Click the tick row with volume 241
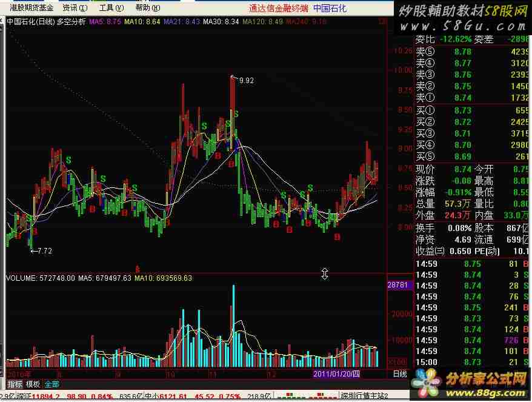This screenshot has height=402, width=532. [472, 307]
